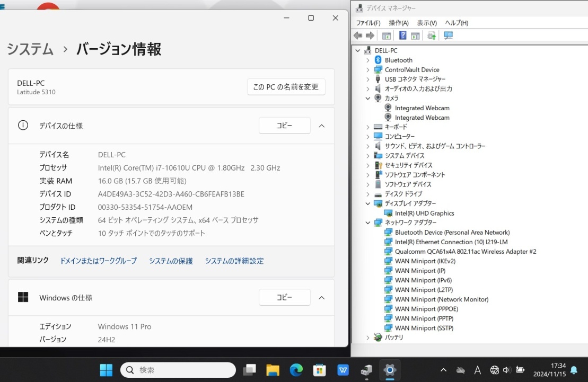
Task: Expand the キーボード category
Action: pos(368,127)
